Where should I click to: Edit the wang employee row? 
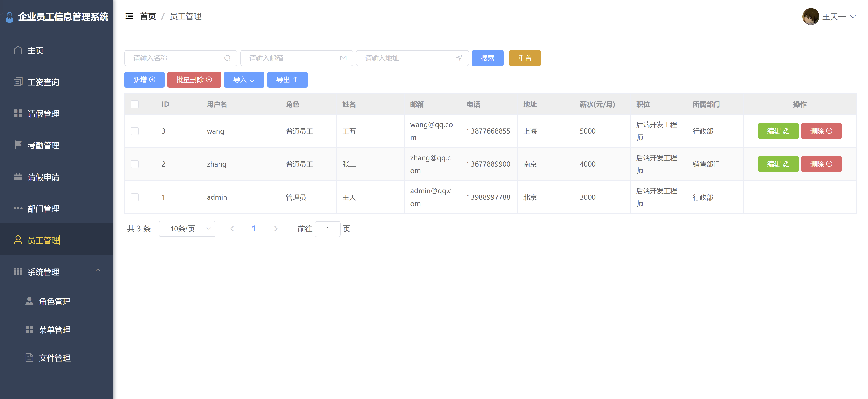(778, 131)
